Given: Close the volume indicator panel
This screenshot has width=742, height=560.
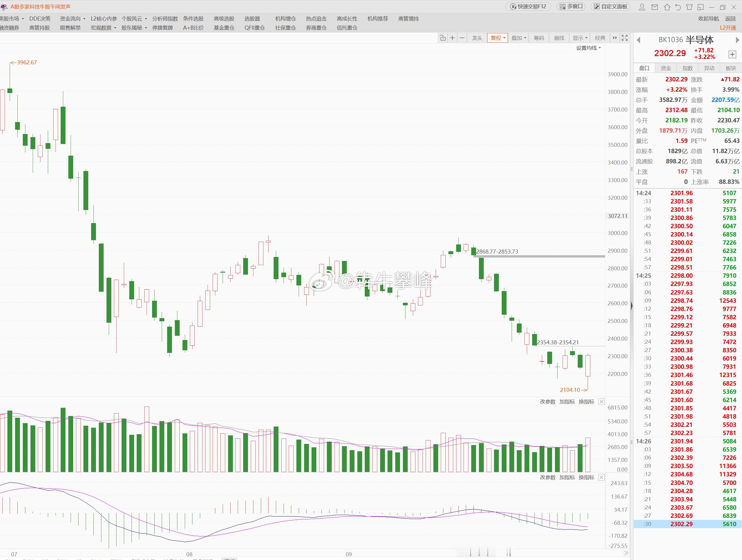Looking at the screenshot, I should click(601, 402).
